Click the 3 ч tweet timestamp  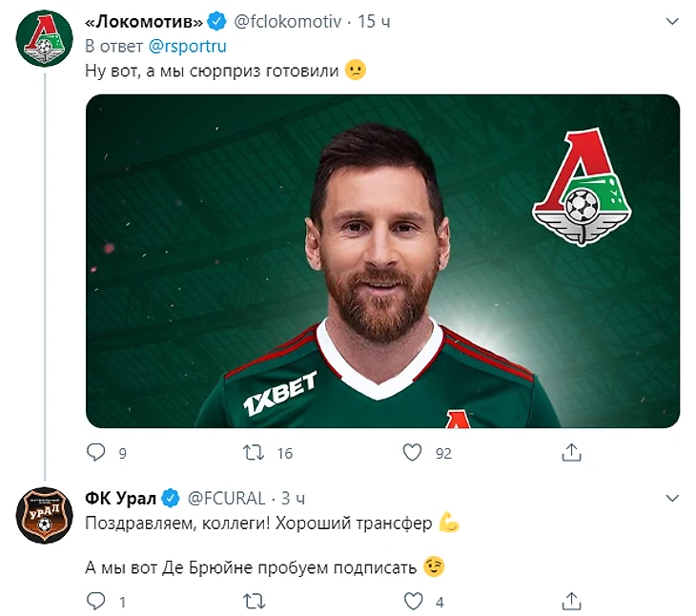click(x=293, y=498)
